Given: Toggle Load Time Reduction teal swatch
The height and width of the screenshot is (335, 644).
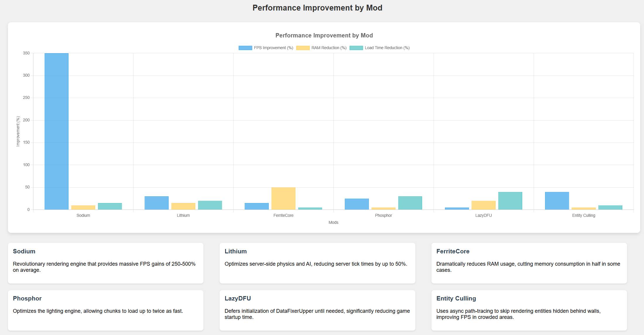Looking at the screenshot, I should (356, 48).
